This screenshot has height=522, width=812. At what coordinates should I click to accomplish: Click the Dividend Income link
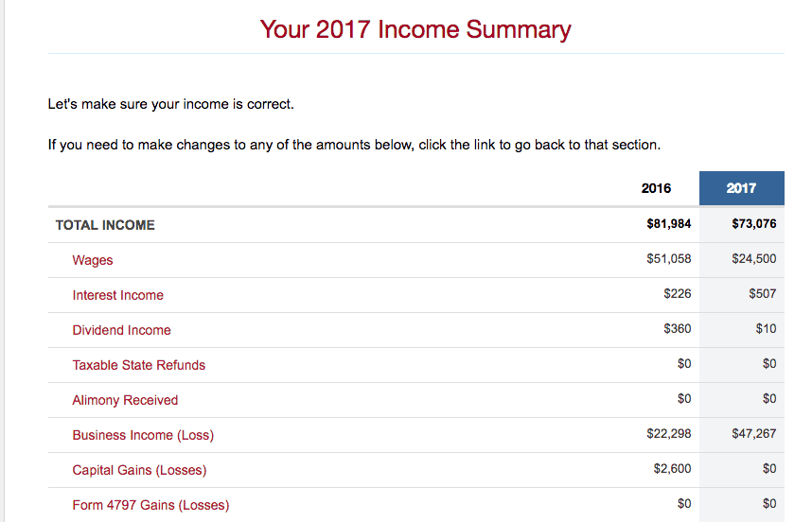click(121, 330)
